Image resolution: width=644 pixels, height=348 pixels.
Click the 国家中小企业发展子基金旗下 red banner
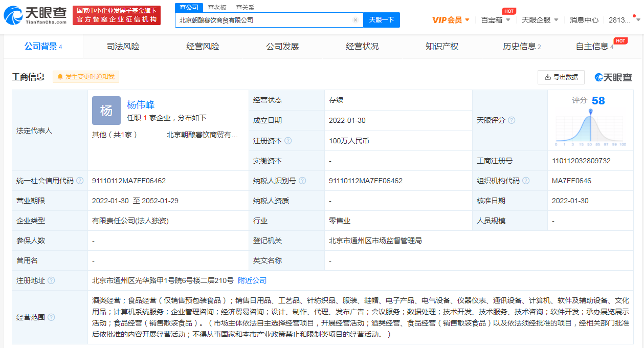point(117,15)
